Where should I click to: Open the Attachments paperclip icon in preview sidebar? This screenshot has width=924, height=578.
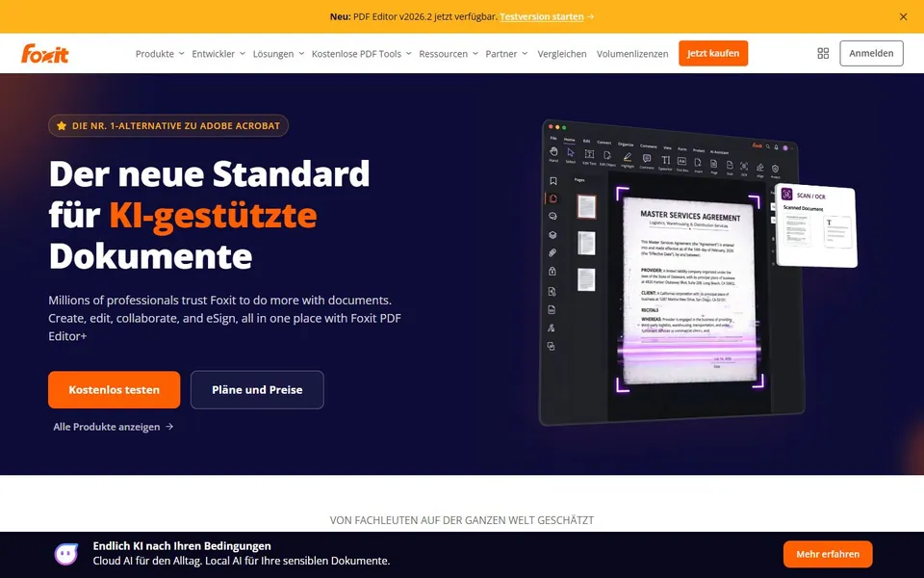pos(552,253)
